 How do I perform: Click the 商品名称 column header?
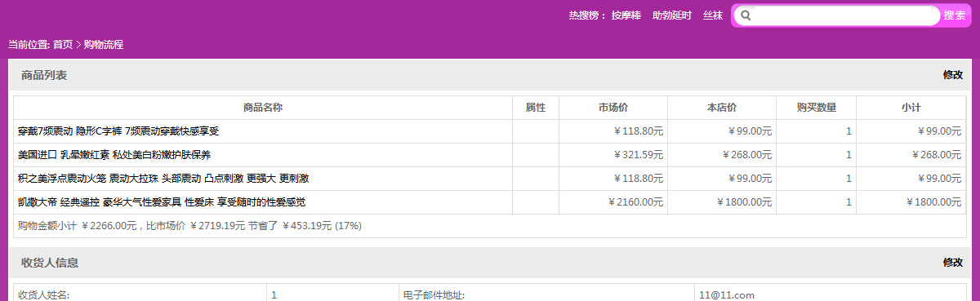[263, 108]
